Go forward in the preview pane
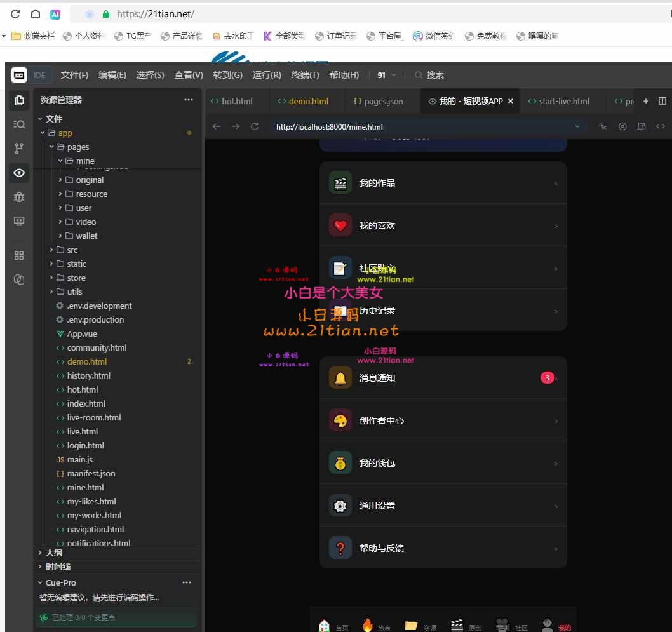The width and height of the screenshot is (672, 632). (x=235, y=126)
